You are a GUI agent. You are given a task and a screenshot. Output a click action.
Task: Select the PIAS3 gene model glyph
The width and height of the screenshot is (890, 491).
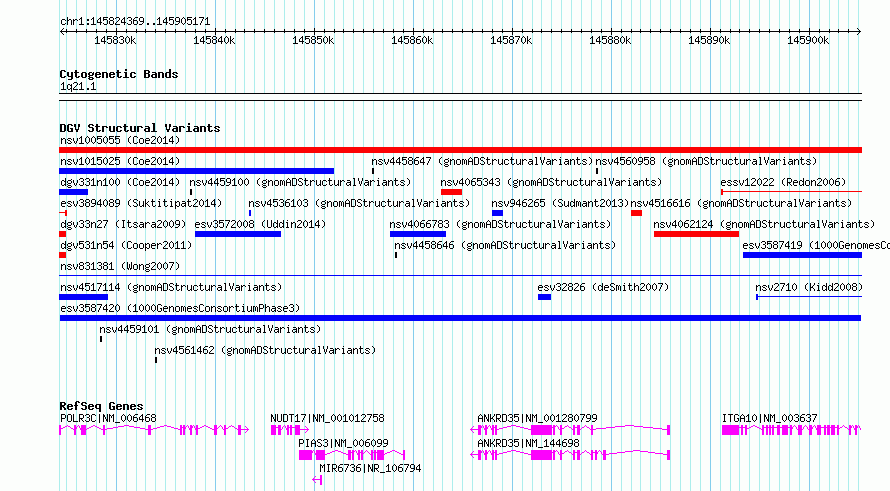coord(352,455)
